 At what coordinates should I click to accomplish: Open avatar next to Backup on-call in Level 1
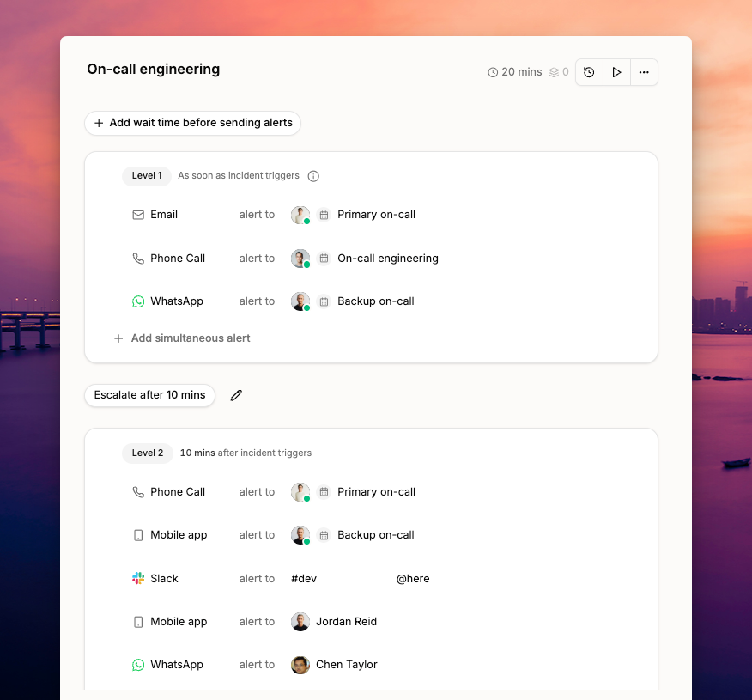[300, 301]
